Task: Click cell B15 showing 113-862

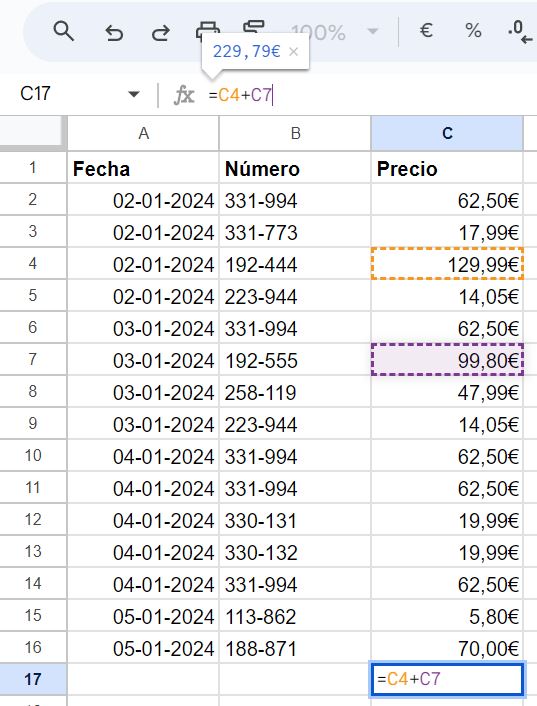Action: [295, 616]
